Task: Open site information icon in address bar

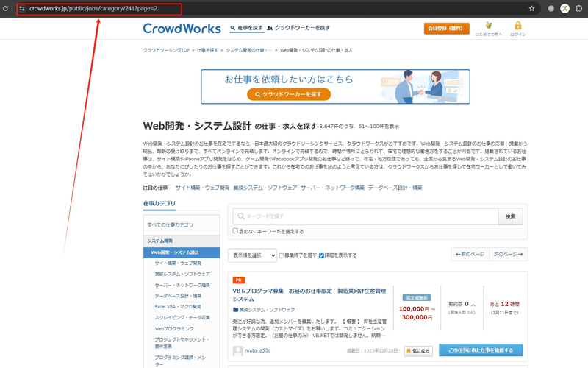Action: coord(22,8)
